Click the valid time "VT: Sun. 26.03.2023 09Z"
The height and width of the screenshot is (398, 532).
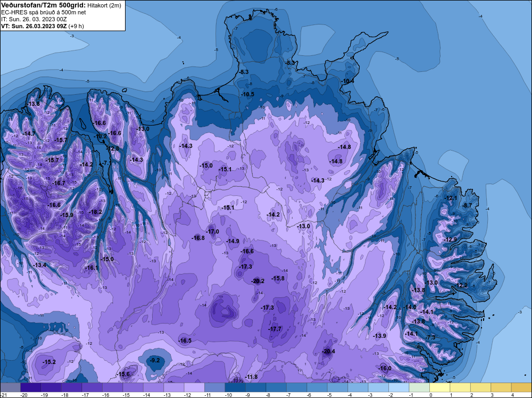(34, 26)
